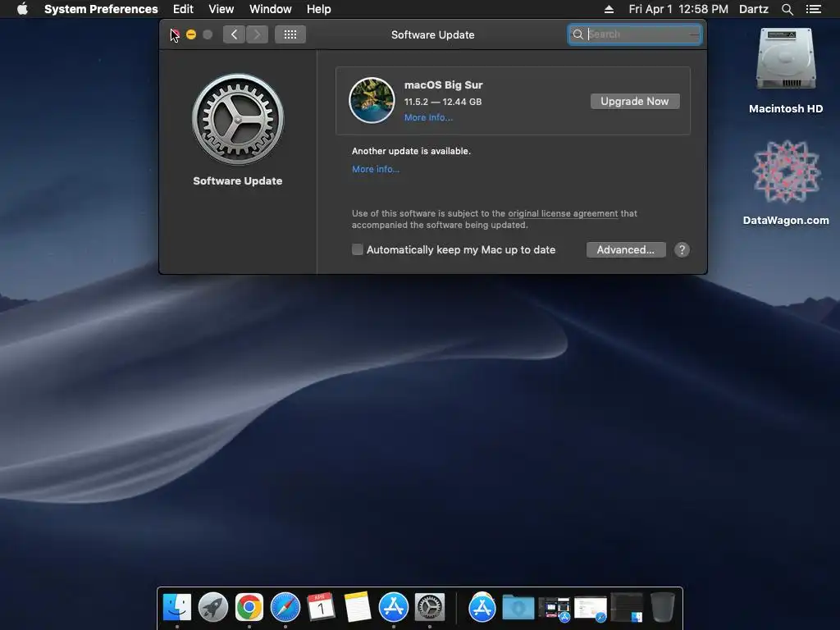Open the minimized window with App Store badge
This screenshot has width=840, height=630.
click(x=555, y=609)
